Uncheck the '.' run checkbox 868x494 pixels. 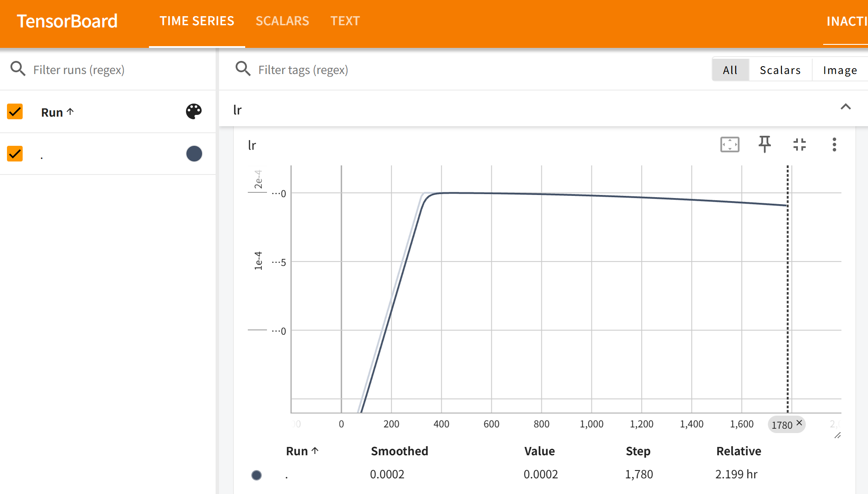tap(15, 154)
